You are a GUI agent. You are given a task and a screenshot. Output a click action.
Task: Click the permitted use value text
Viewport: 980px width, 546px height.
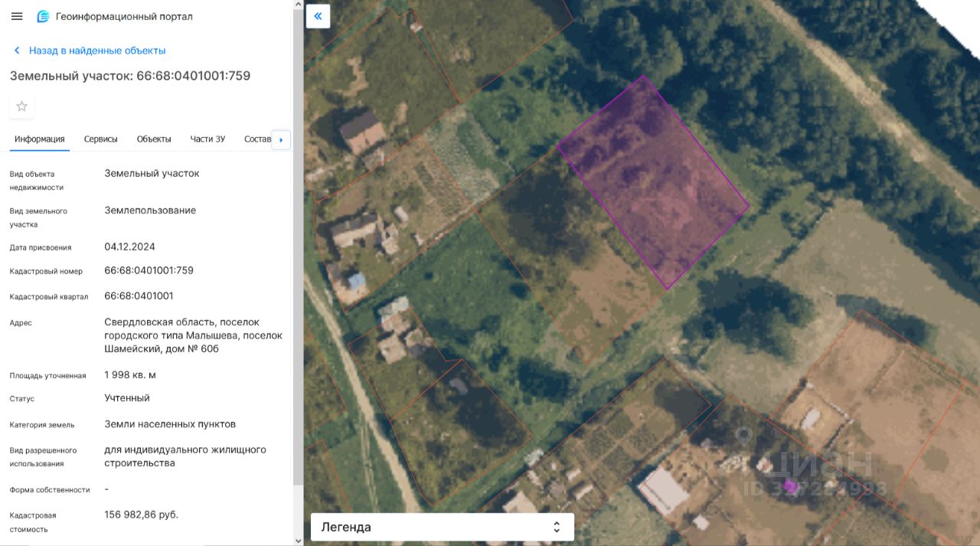point(185,456)
